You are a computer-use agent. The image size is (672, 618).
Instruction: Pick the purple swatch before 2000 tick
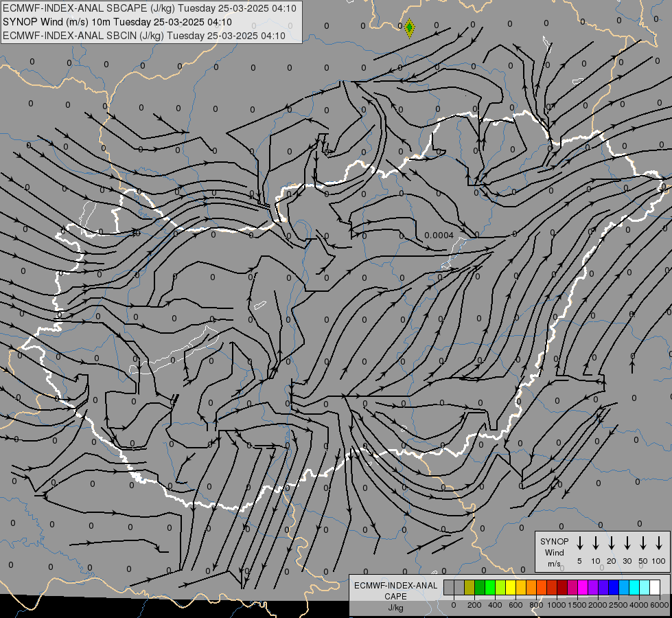click(x=592, y=587)
